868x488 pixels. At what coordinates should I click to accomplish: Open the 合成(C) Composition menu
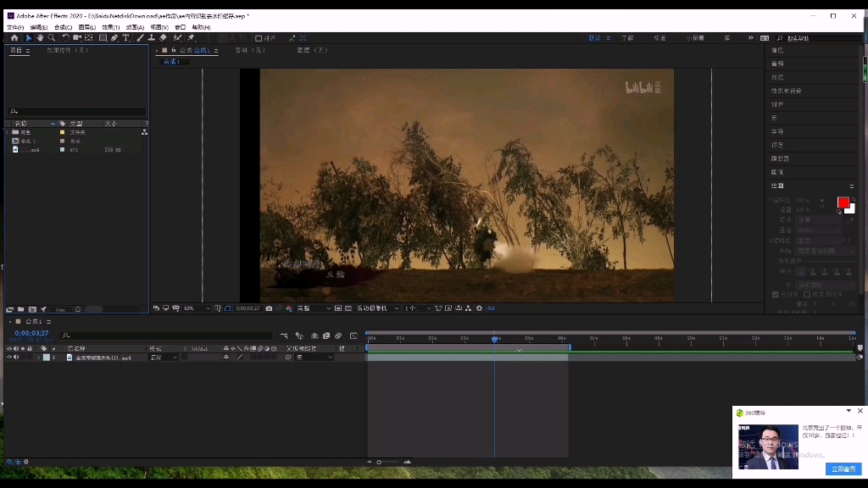[64, 27]
